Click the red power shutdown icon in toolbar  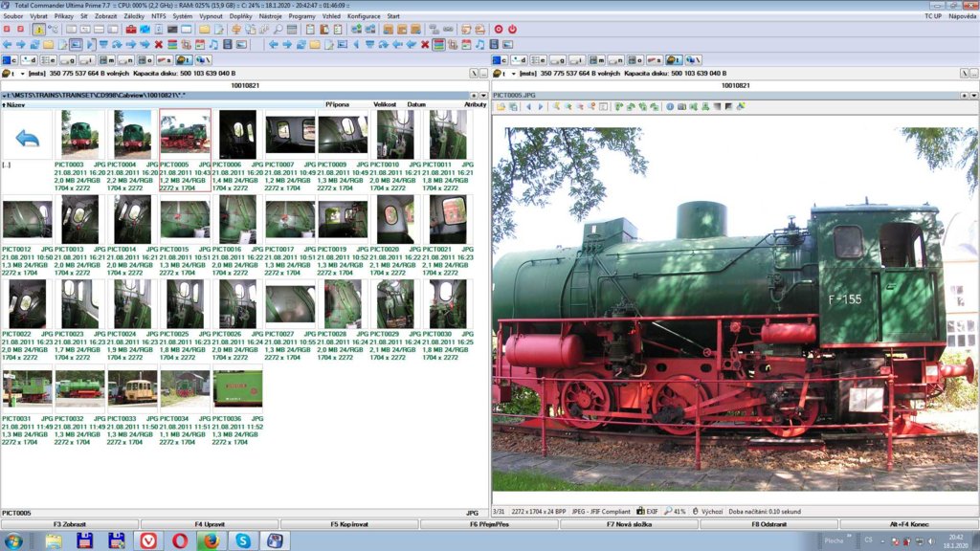(512, 30)
